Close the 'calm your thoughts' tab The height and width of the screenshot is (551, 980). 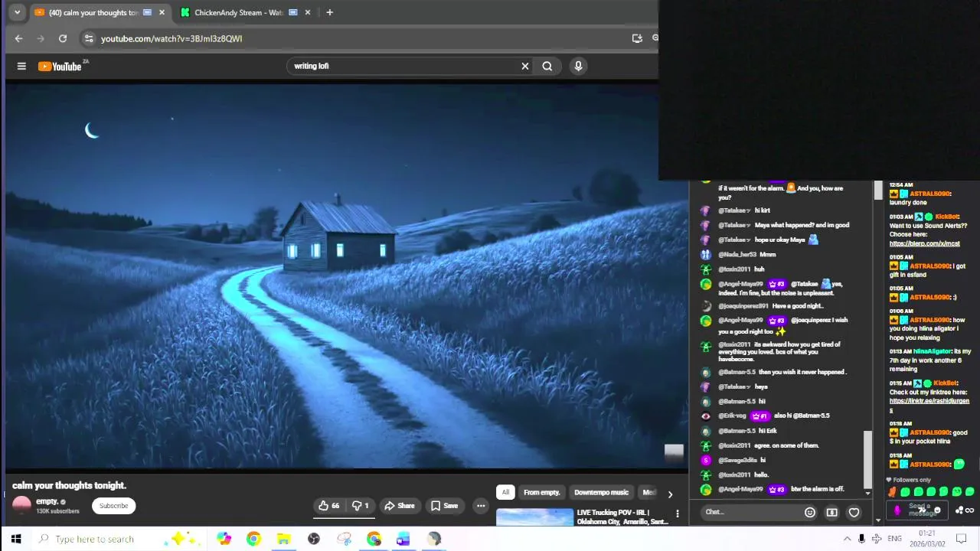pos(162,12)
